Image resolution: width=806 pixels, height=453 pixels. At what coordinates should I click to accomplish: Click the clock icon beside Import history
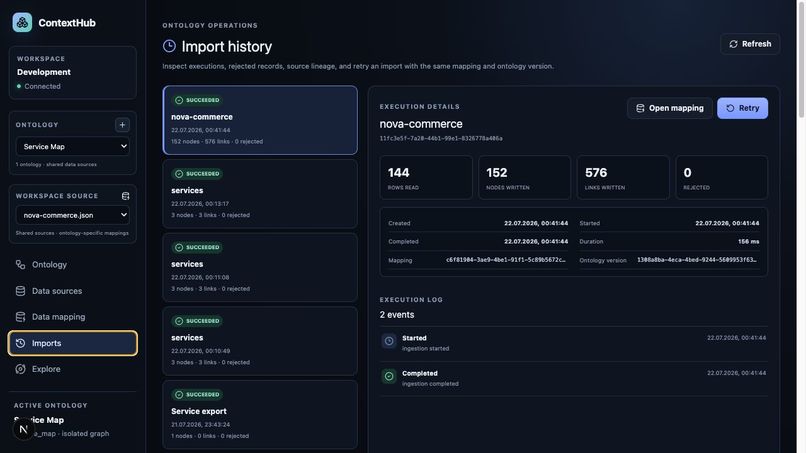pyautogui.click(x=169, y=46)
